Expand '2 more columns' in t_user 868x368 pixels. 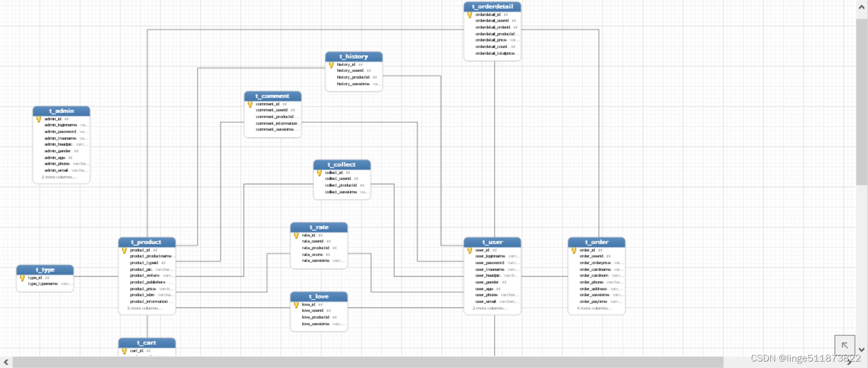(x=490, y=308)
